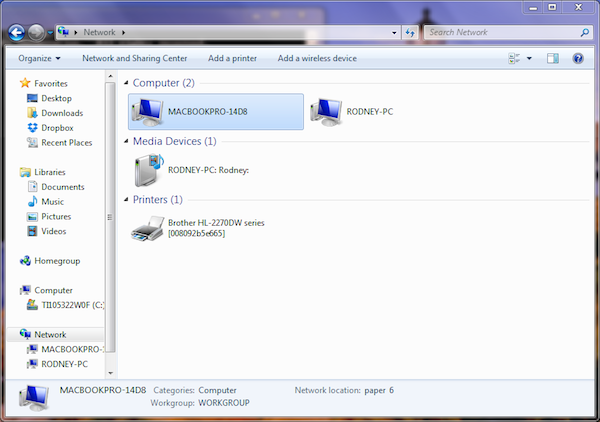
Task: Collapse the Printers (1) group
Action: (126, 199)
